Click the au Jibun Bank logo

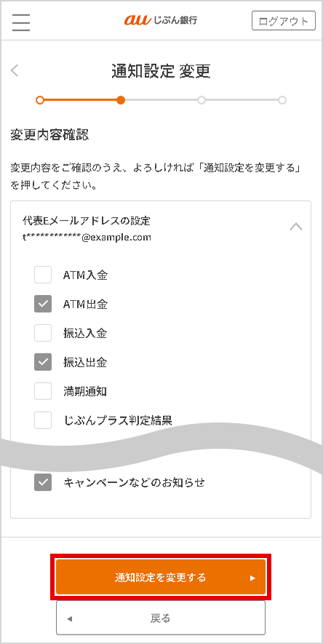coord(160,20)
